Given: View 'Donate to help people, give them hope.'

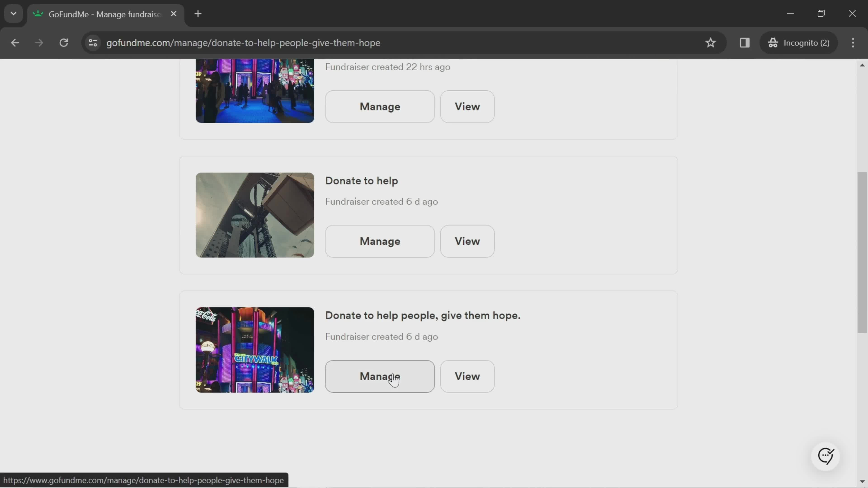Looking at the screenshot, I should tap(467, 376).
